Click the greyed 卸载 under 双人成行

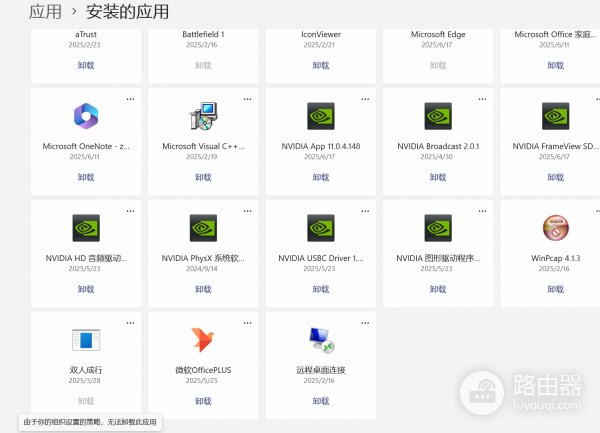pos(86,401)
